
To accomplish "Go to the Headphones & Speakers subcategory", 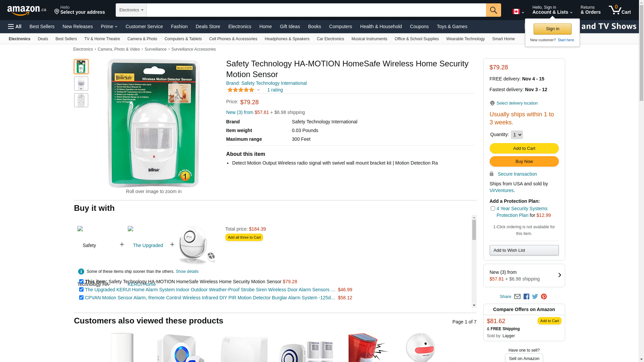I will click(x=287, y=39).
